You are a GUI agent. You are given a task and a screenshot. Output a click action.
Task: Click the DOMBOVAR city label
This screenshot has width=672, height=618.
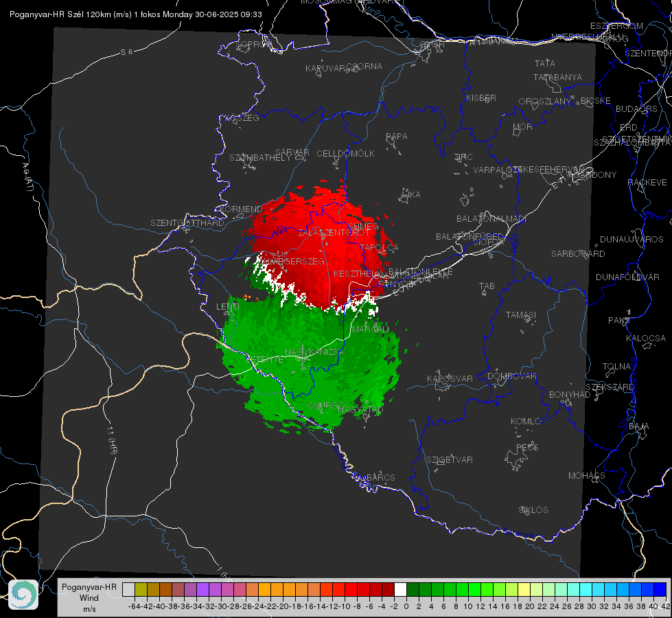511,376
